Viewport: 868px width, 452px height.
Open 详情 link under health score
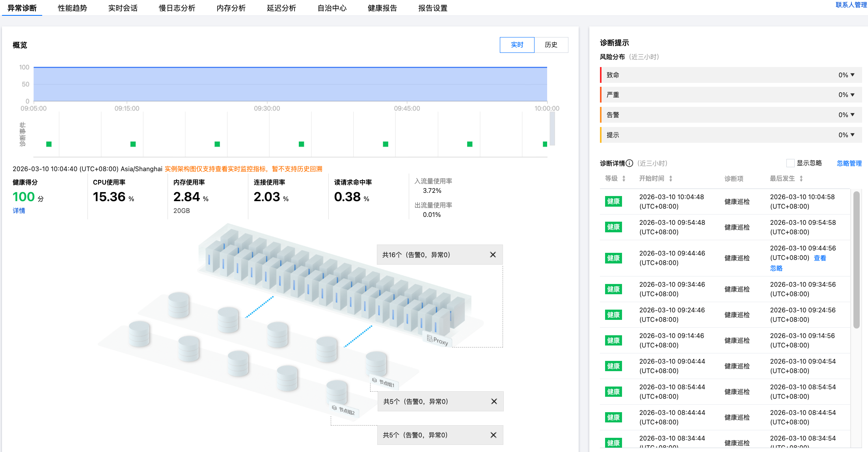click(x=19, y=211)
